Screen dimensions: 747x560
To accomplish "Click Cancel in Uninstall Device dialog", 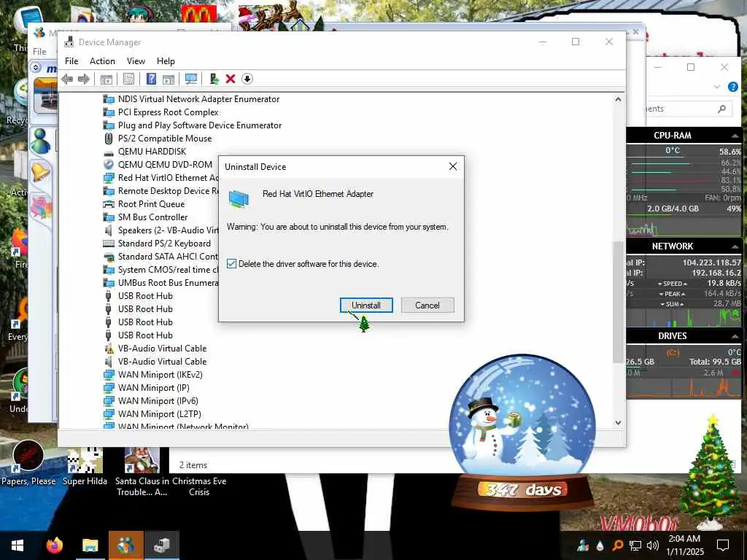I will [x=427, y=306].
